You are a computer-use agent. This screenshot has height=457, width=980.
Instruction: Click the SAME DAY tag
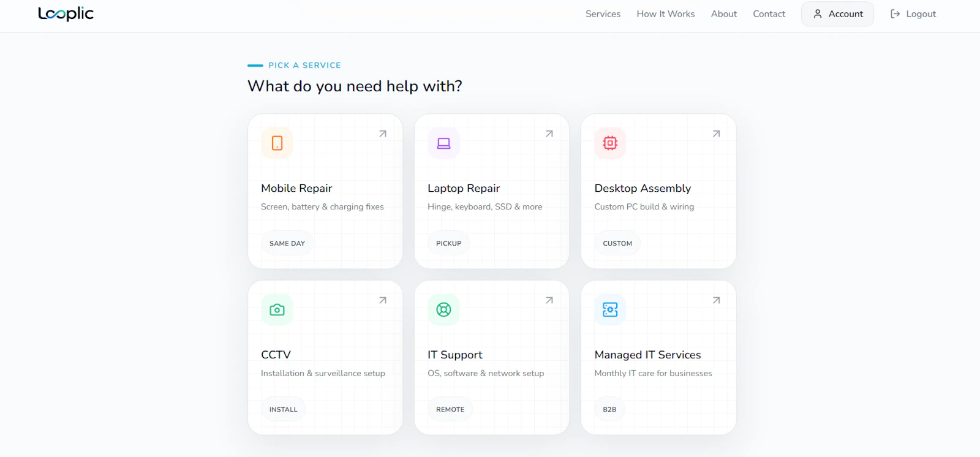(x=287, y=243)
